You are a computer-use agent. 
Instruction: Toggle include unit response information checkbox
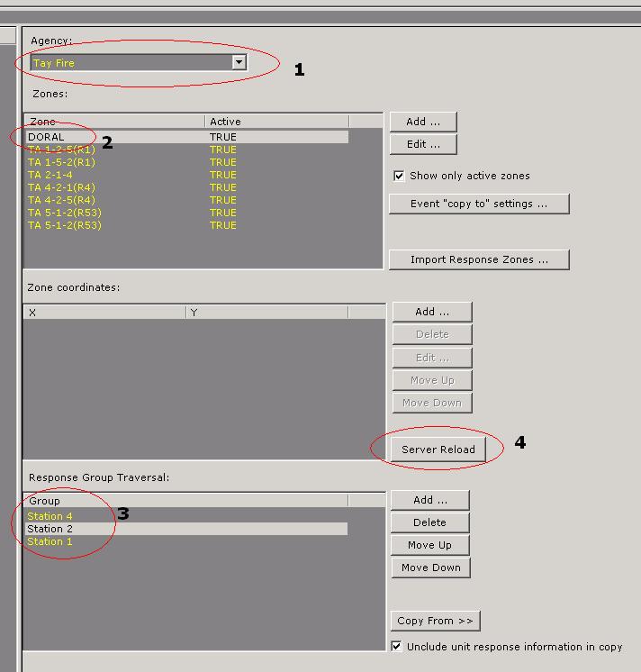pos(397,647)
